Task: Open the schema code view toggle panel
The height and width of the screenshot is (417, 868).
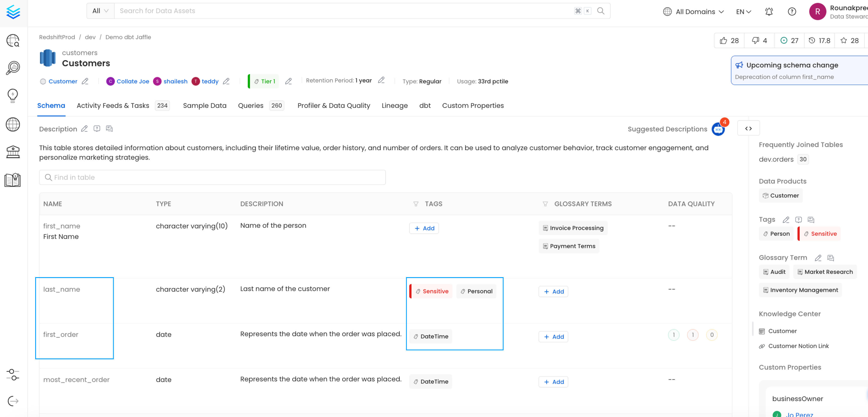Action: tap(748, 128)
